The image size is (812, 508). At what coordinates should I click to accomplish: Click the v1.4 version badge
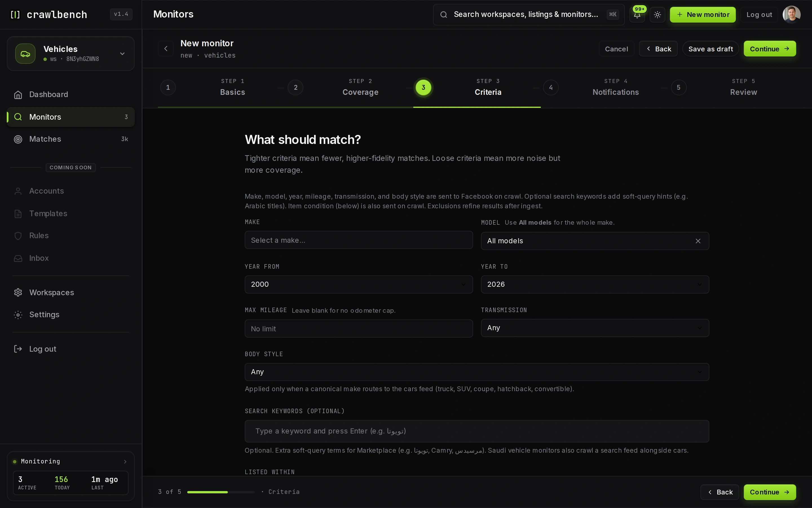click(x=121, y=14)
